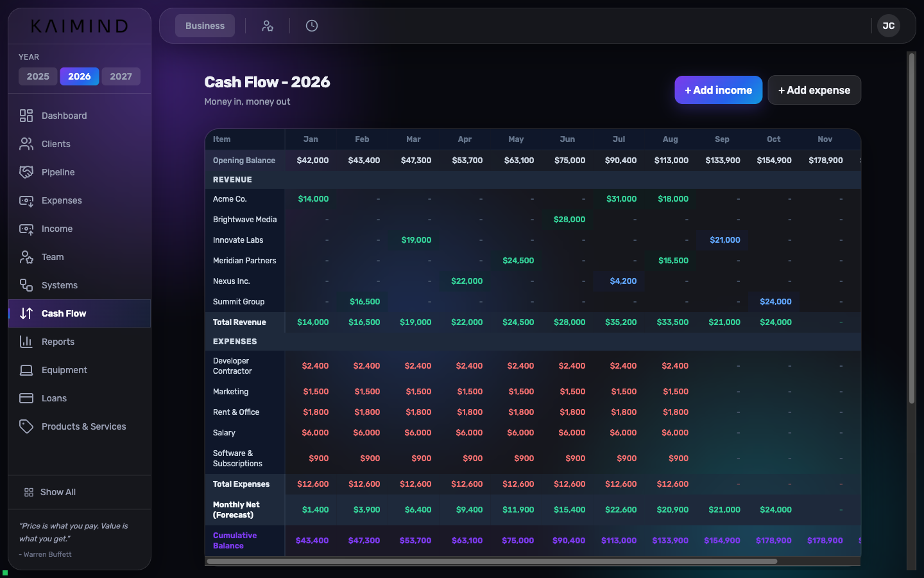Click the Sep column header
This screenshot has width=924, height=578.
(722, 139)
